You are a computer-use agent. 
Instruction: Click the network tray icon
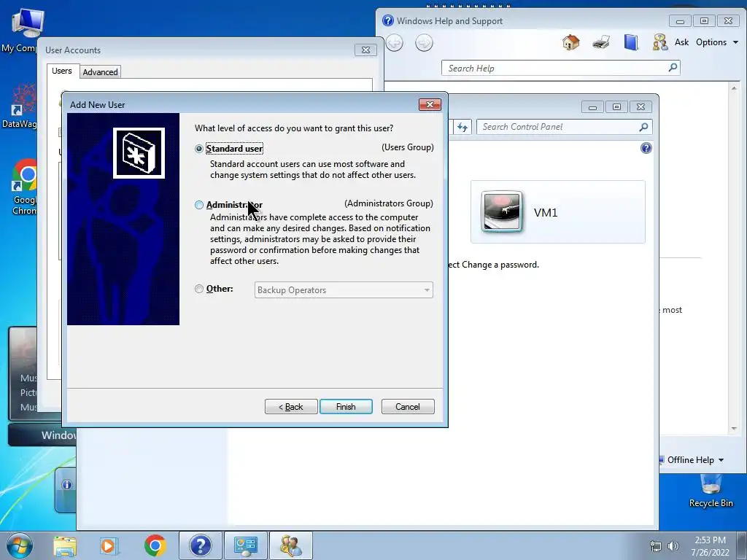click(x=656, y=546)
